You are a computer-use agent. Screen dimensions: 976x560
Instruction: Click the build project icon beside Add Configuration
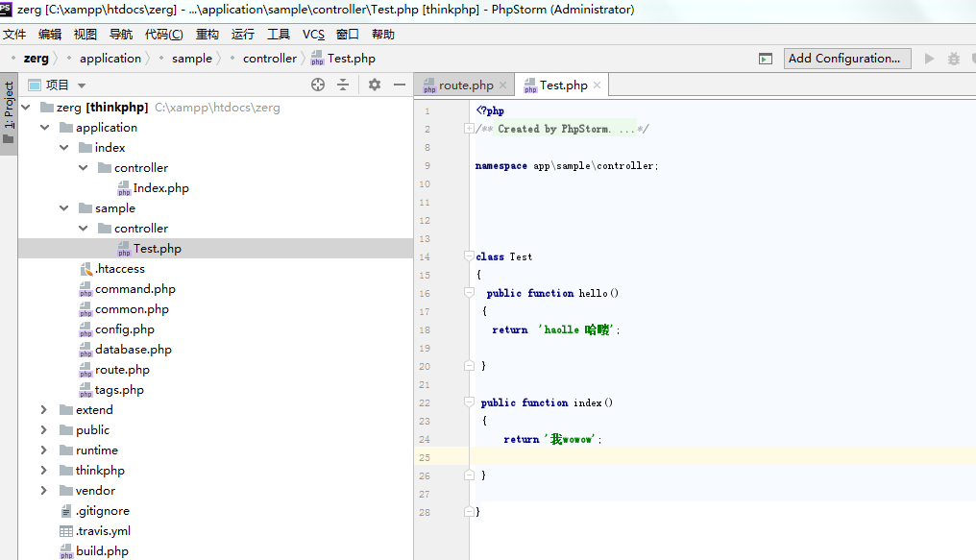[x=765, y=59]
